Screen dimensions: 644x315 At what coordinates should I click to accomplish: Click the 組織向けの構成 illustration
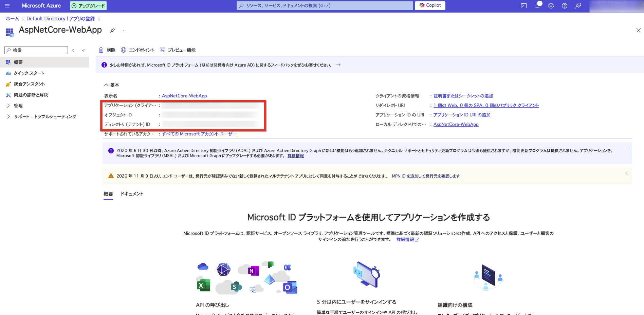pyautogui.click(x=488, y=277)
